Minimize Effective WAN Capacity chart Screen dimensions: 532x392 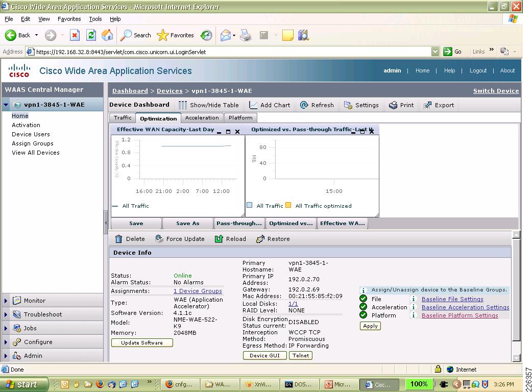219,132
